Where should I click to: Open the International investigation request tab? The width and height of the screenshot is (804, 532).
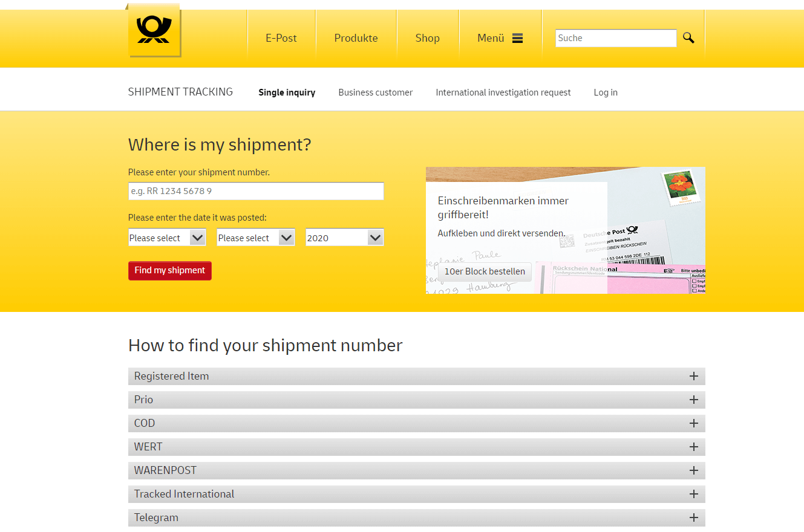(x=503, y=92)
